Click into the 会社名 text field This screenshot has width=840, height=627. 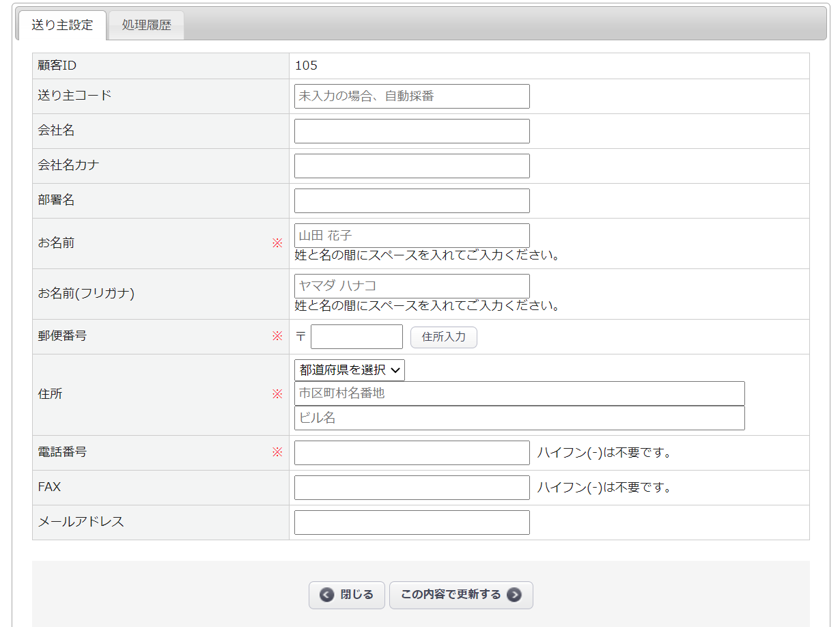click(412, 131)
